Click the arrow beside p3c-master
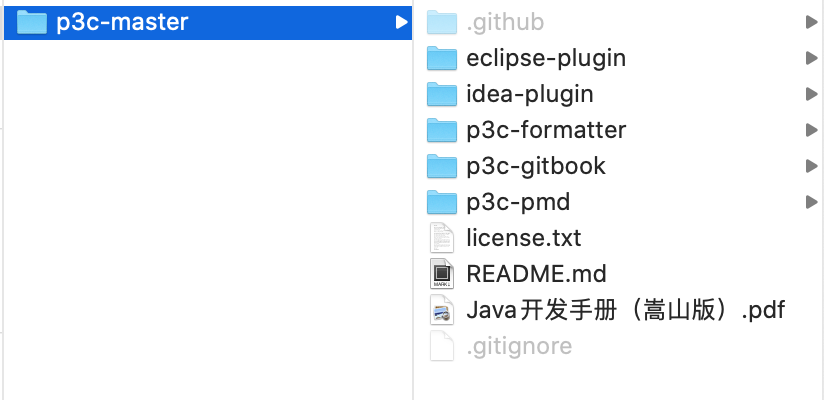The width and height of the screenshot is (824, 400). click(x=401, y=22)
